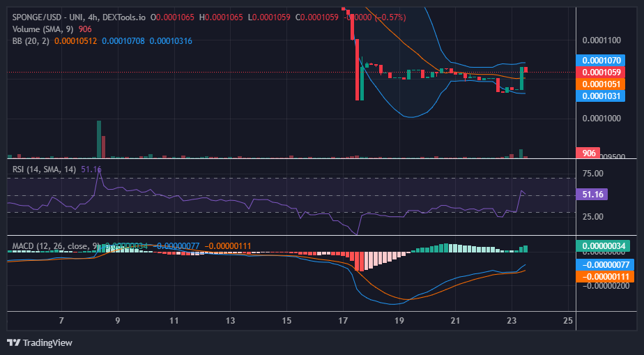
Task: Click the BB lower value 0.00010316
Action: (x=171, y=41)
